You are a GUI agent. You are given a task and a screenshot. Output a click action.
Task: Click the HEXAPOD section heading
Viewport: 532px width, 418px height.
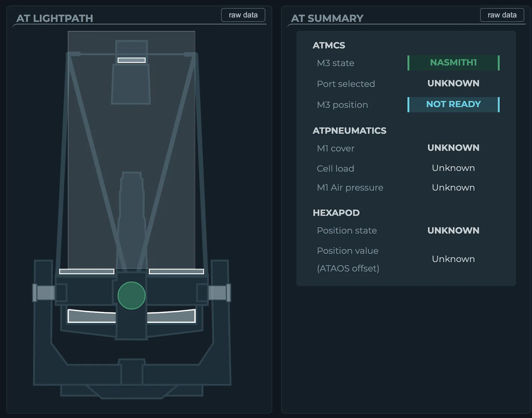[x=336, y=213]
